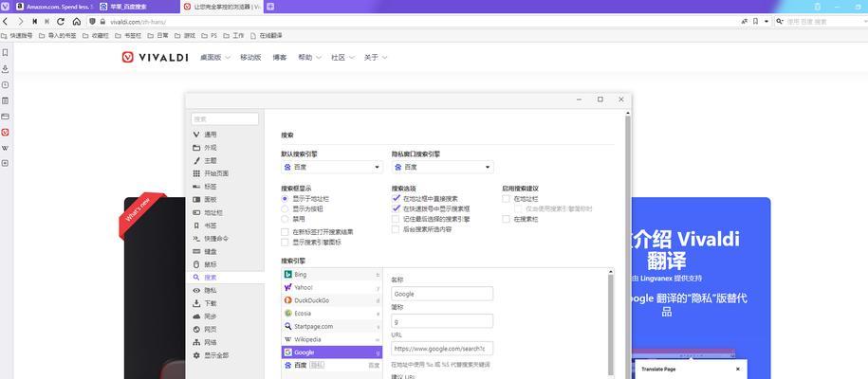Open 移动版 link on webpage
868x379 pixels.
(x=250, y=57)
